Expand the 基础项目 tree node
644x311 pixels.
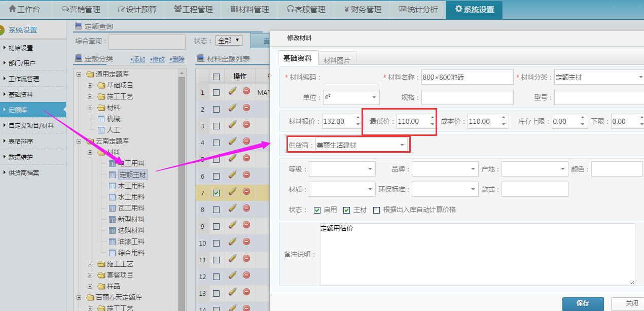90,85
